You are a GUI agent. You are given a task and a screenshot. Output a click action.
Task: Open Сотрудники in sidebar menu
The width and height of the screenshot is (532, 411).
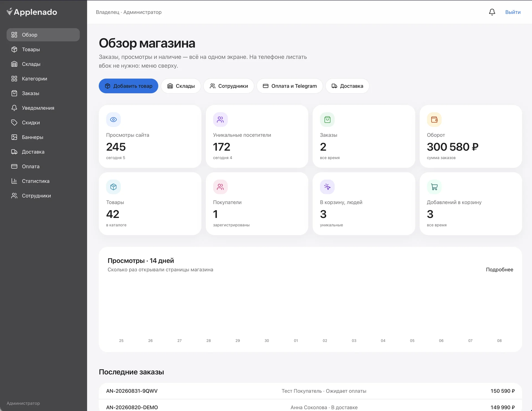click(x=43, y=196)
